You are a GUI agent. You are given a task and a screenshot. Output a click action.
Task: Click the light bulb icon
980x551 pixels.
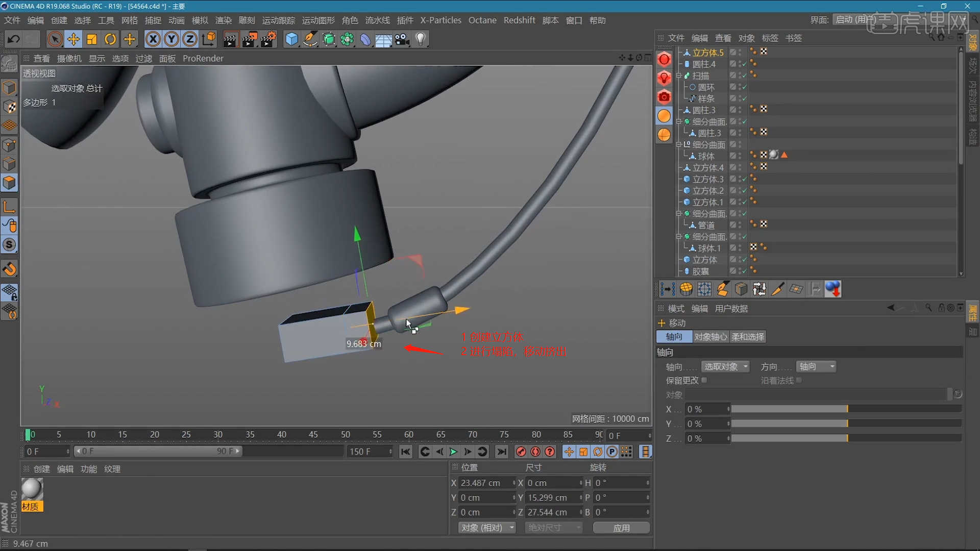click(x=420, y=39)
